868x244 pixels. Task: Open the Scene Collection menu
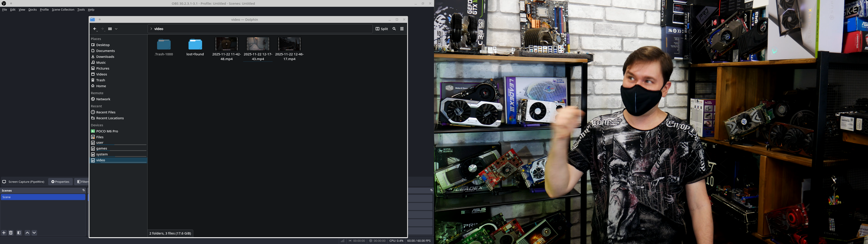[x=63, y=10]
